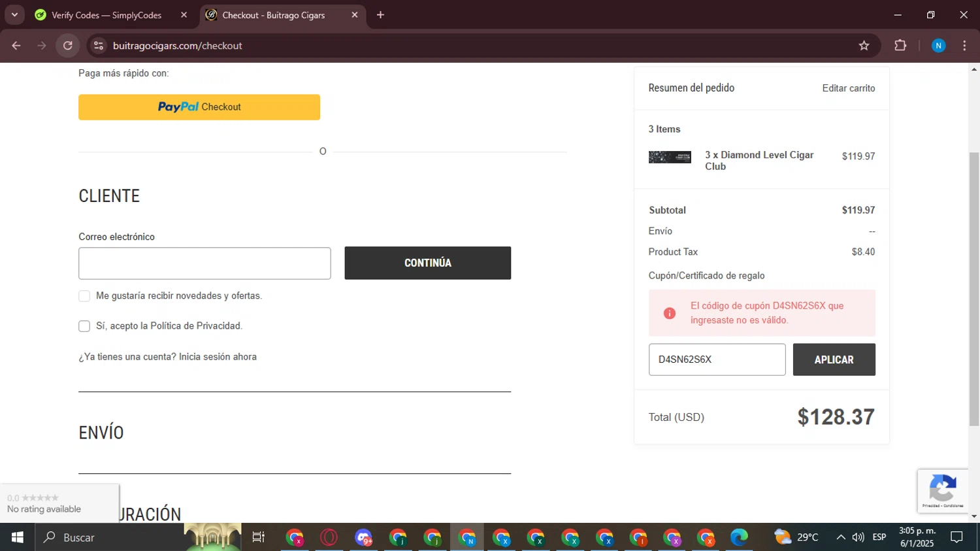Click the address bar URL buitragocigars.com/checkout
The height and width of the screenshot is (551, 980).
click(x=177, y=46)
